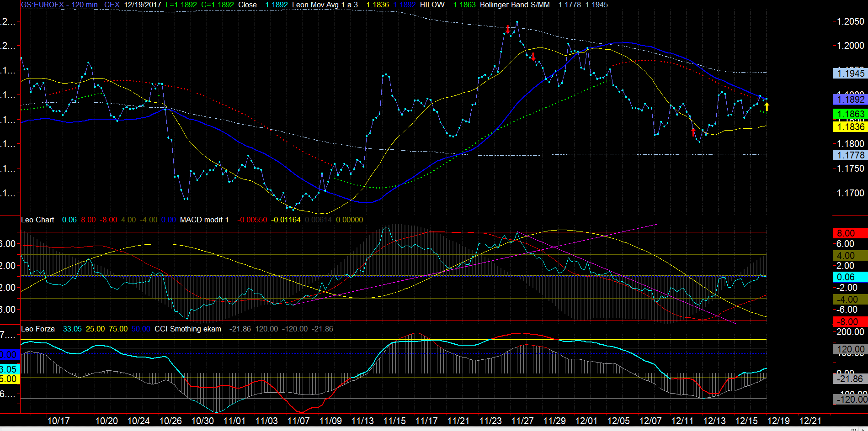The image size is (868, 431).
Task: Open the HILOW study label
Action: tap(432, 5)
